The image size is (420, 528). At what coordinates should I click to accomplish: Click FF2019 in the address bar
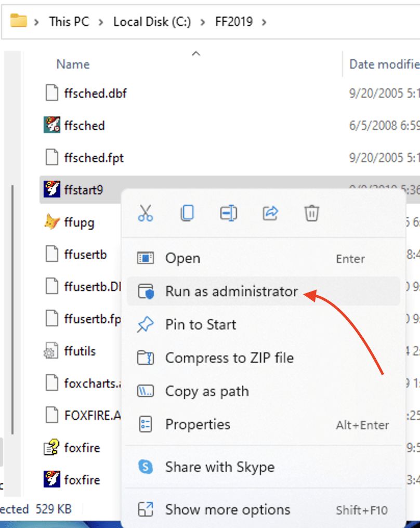234,22
